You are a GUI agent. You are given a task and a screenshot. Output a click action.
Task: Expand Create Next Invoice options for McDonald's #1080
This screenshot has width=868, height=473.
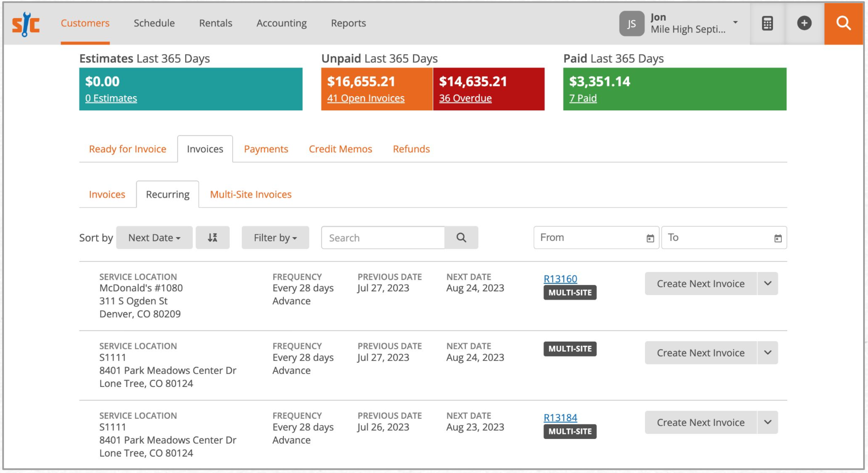pyautogui.click(x=768, y=283)
